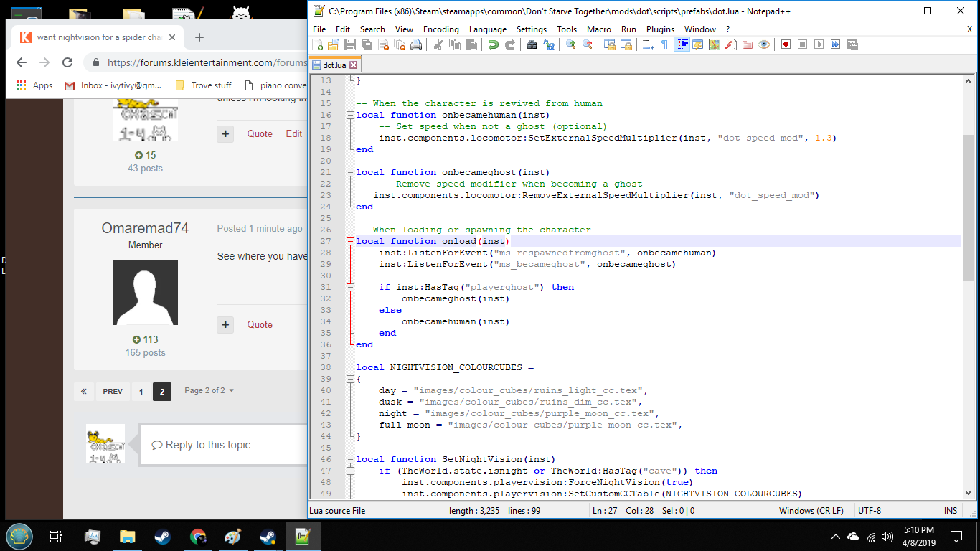Viewport: 980px width, 551px height.
Task: Click the Find binoculars icon
Action: pyautogui.click(x=532, y=44)
